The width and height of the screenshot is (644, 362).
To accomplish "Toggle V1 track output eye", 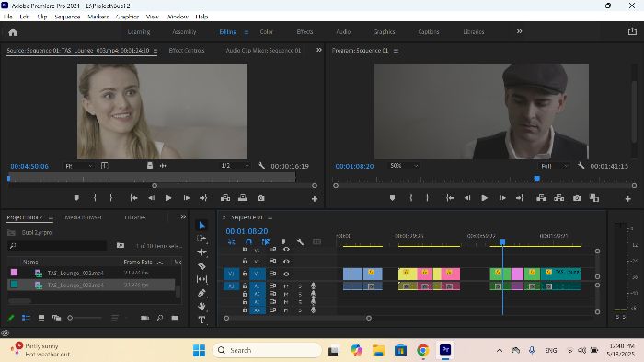I will coord(286,274).
